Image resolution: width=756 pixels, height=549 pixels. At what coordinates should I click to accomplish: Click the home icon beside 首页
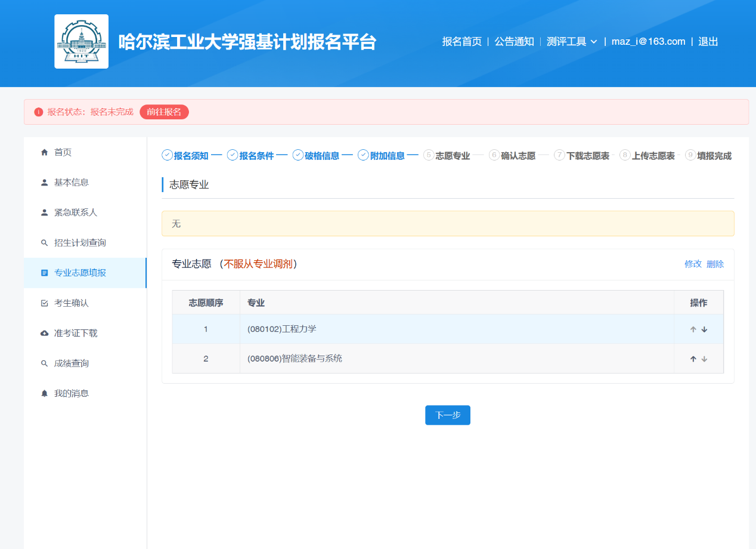click(x=44, y=153)
